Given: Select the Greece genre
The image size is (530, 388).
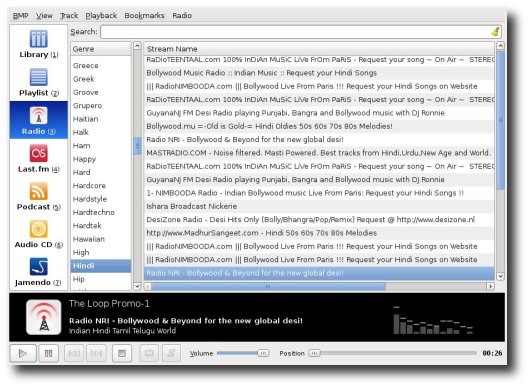Looking at the screenshot, I should click(x=101, y=66).
